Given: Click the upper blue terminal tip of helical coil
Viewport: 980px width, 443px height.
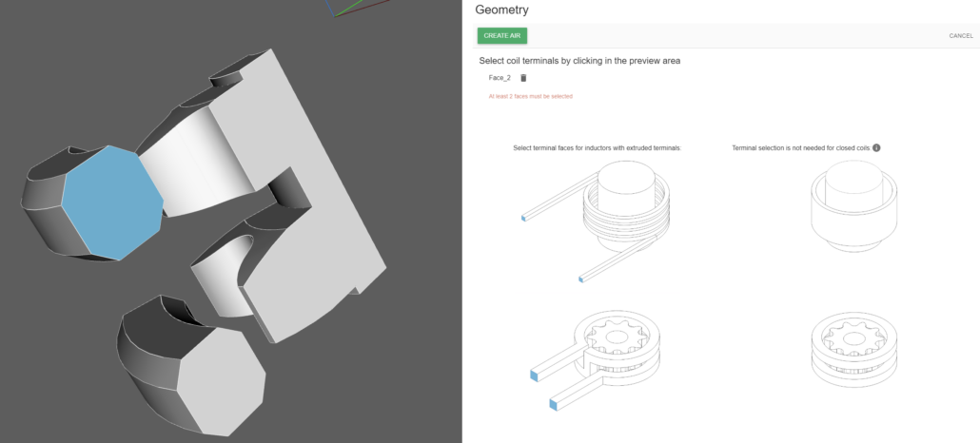Looking at the screenshot, I should pos(524,219).
